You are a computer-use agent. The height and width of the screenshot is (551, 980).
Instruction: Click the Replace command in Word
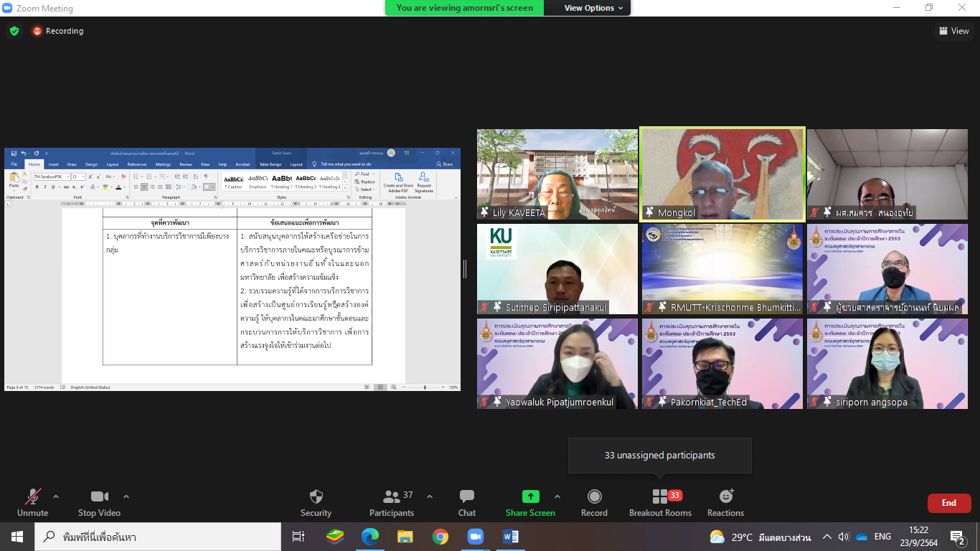364,182
